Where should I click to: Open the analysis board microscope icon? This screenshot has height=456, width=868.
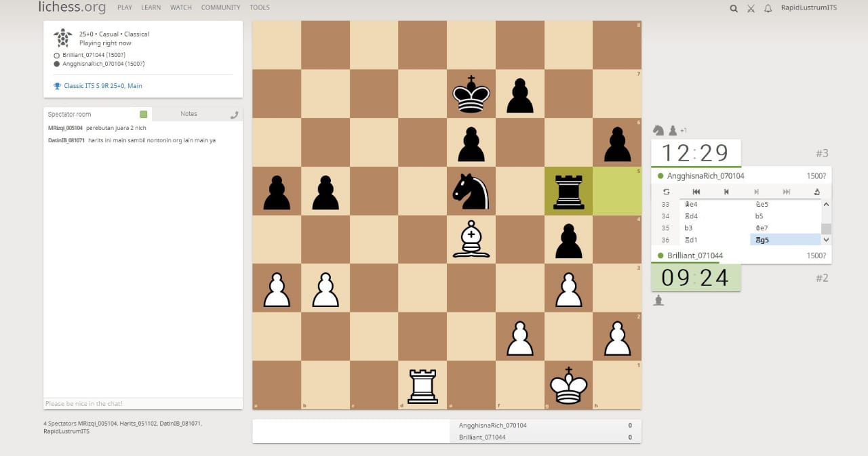pyautogui.click(x=816, y=192)
